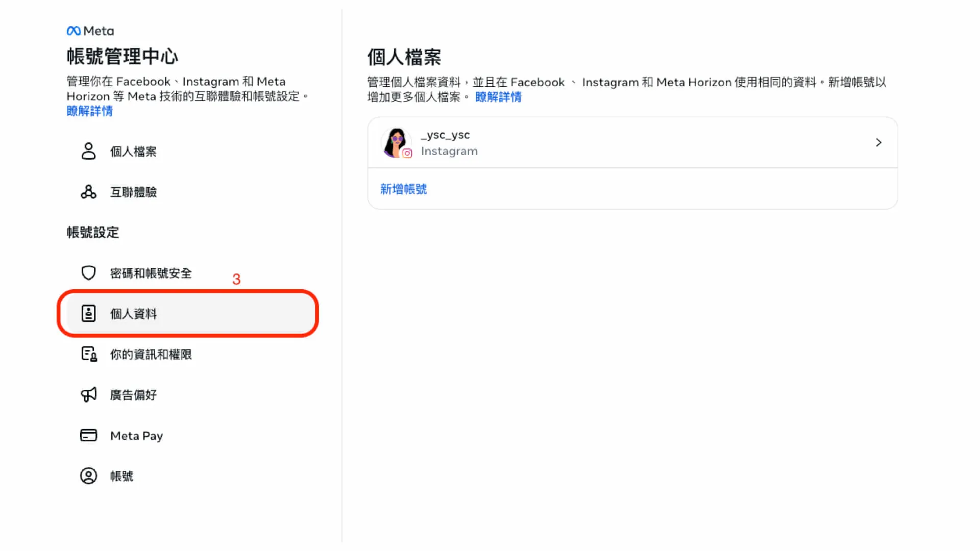
Task: Click the circled user icon beside 帳號
Action: click(x=88, y=475)
